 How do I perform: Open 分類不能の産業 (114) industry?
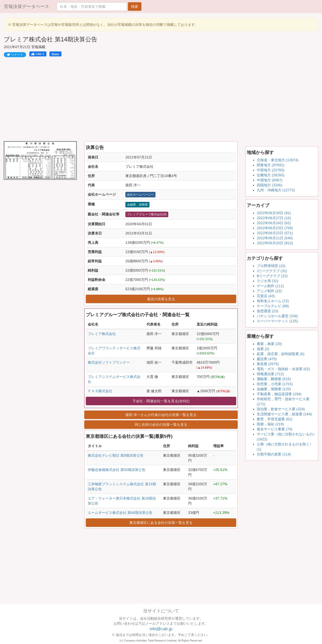point(274,454)
